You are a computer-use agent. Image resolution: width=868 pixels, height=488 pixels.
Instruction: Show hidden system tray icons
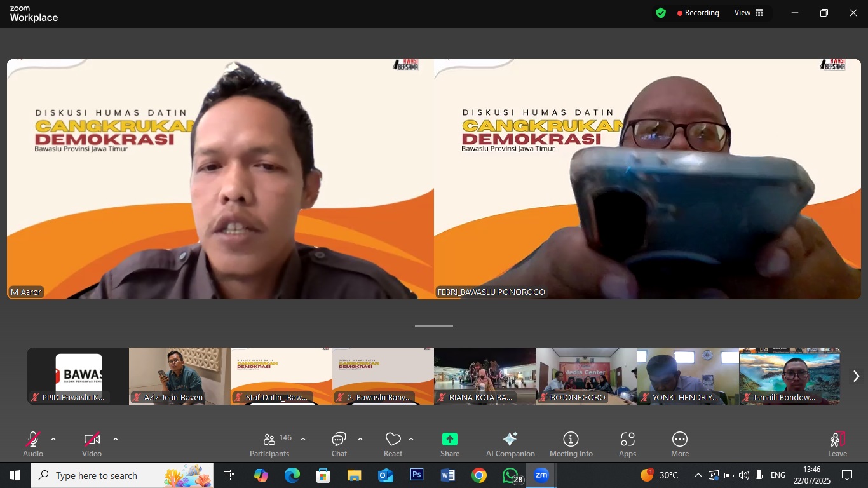698,475
